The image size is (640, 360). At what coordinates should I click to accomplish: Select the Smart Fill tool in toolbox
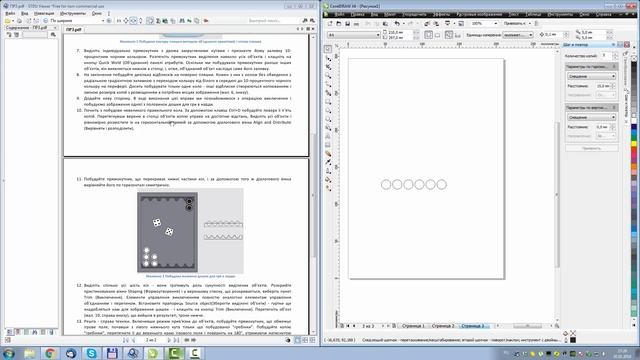click(x=328, y=93)
